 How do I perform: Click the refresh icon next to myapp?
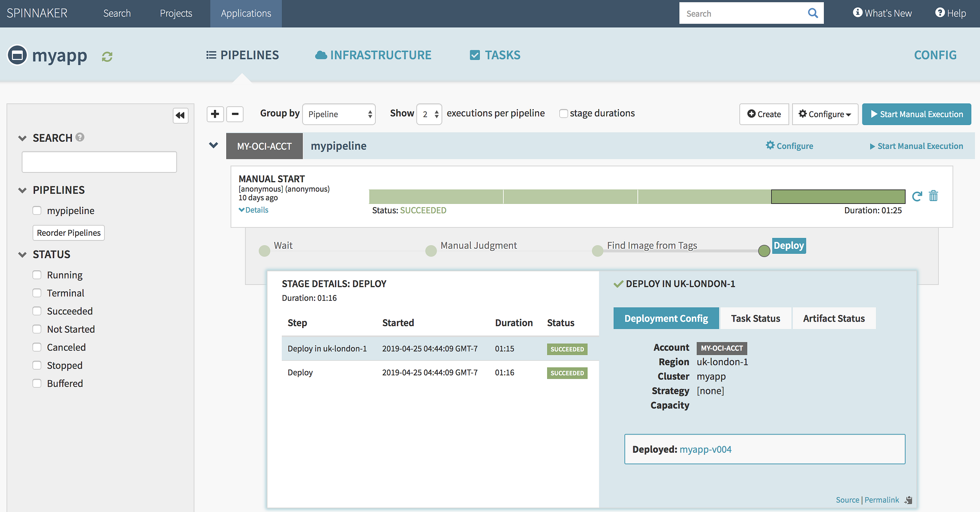[x=107, y=56]
